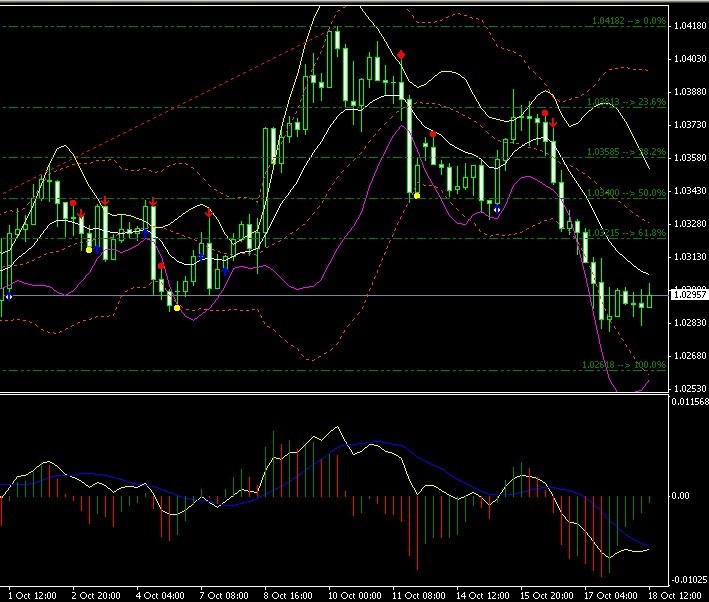Click the red down arrow under the 15 Oct red dot
Viewport: 709px width, 602px height.
(x=553, y=123)
